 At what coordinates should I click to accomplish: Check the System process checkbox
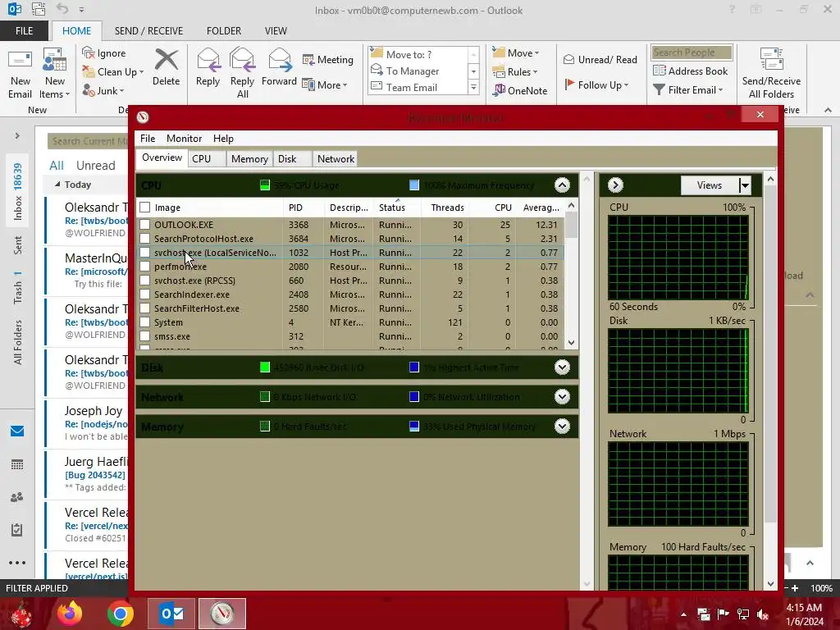point(144,322)
